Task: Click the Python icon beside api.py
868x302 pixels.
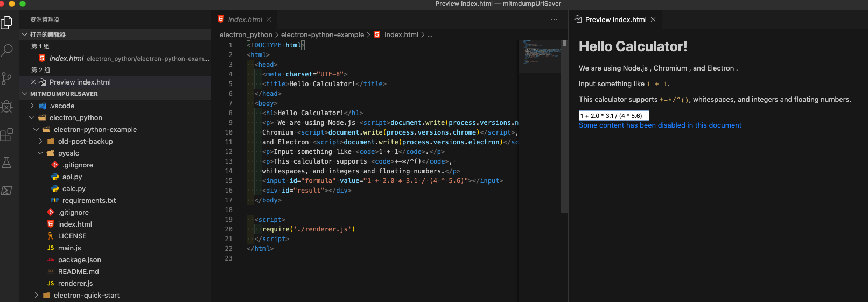Action: coord(55,177)
